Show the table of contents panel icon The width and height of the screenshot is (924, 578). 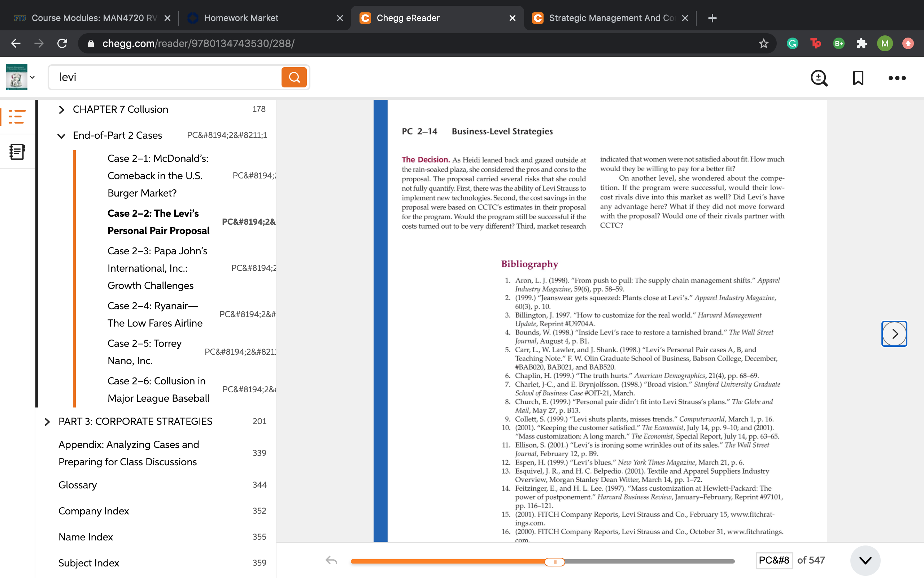[x=17, y=117]
